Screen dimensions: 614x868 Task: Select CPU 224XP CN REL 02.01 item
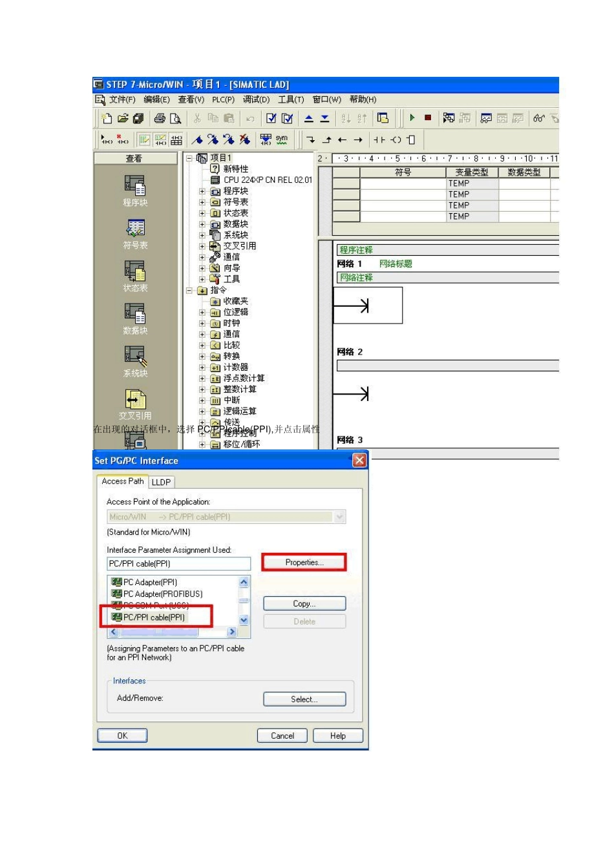[261, 180]
